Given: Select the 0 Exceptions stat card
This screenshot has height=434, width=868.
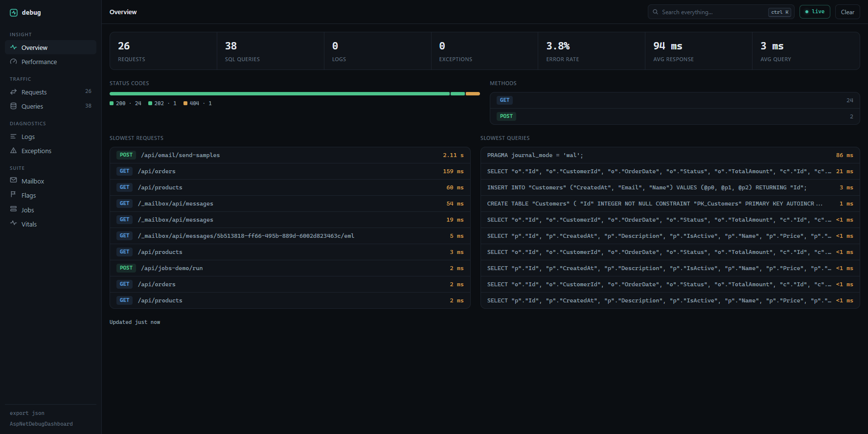Looking at the screenshot, I should click(x=484, y=51).
